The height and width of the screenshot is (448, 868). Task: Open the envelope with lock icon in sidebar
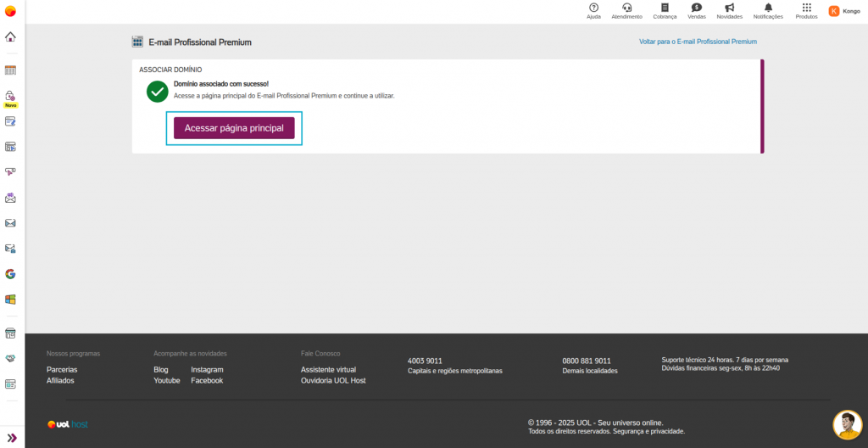coord(10,249)
